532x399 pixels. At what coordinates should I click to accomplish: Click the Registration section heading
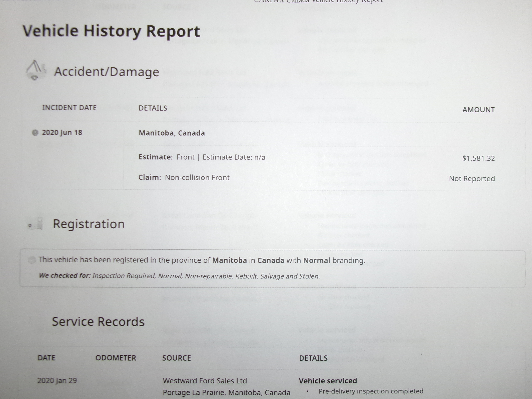pos(89,224)
